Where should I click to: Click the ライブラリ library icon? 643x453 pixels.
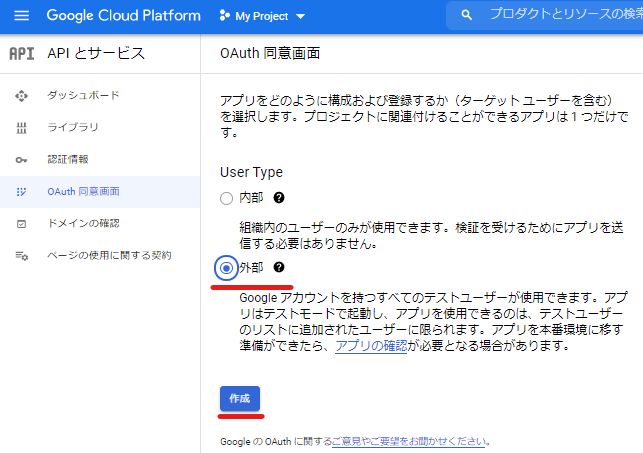point(21,128)
